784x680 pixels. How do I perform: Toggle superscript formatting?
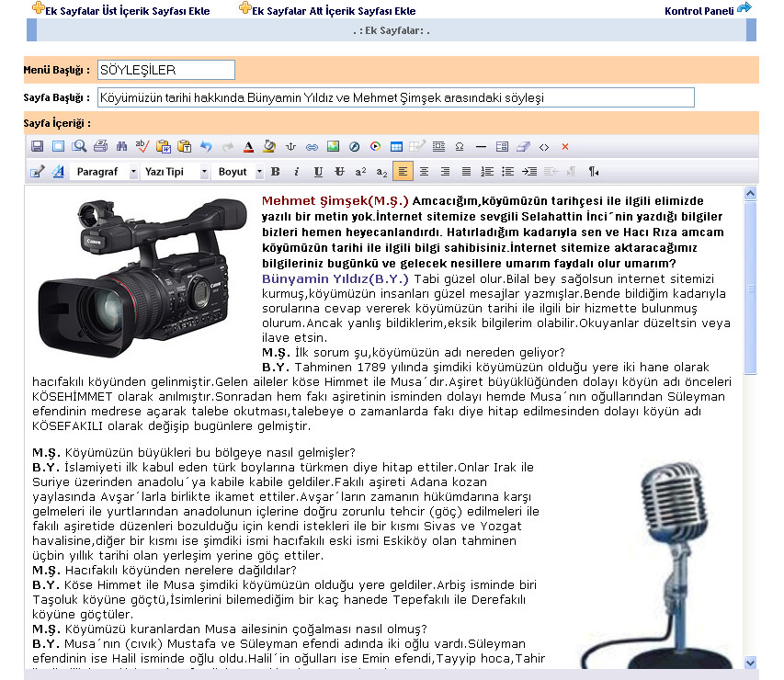(x=360, y=172)
